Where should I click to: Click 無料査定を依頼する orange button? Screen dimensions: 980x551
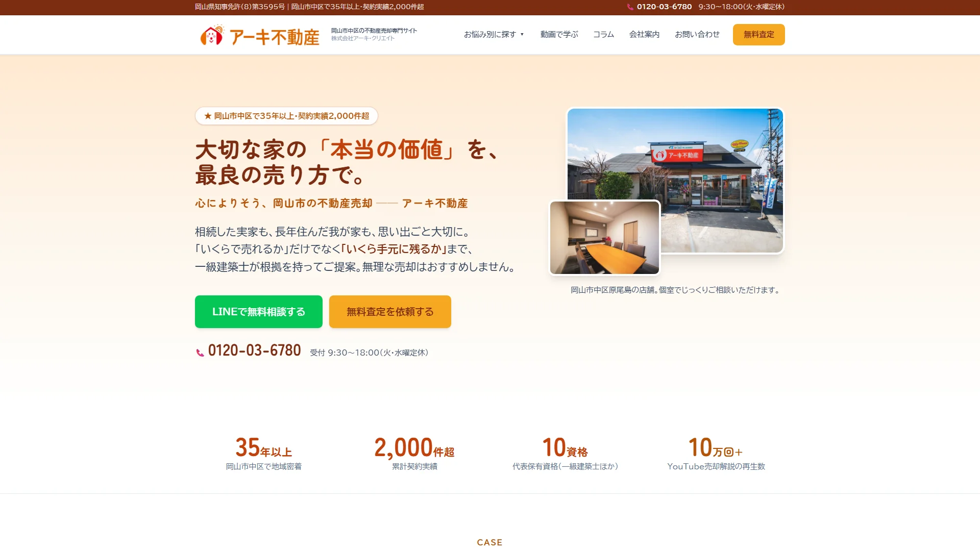tap(390, 312)
